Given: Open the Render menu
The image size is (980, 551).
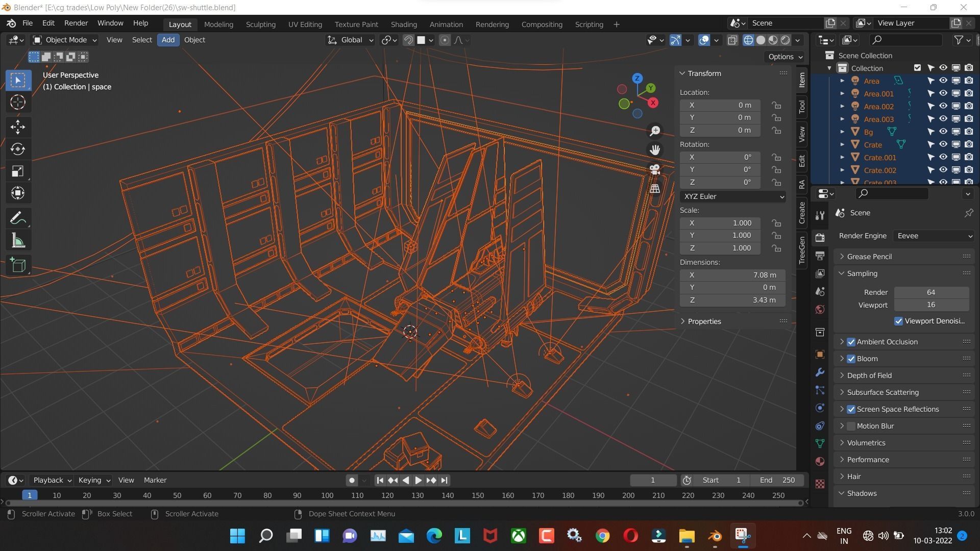Looking at the screenshot, I should point(76,23).
